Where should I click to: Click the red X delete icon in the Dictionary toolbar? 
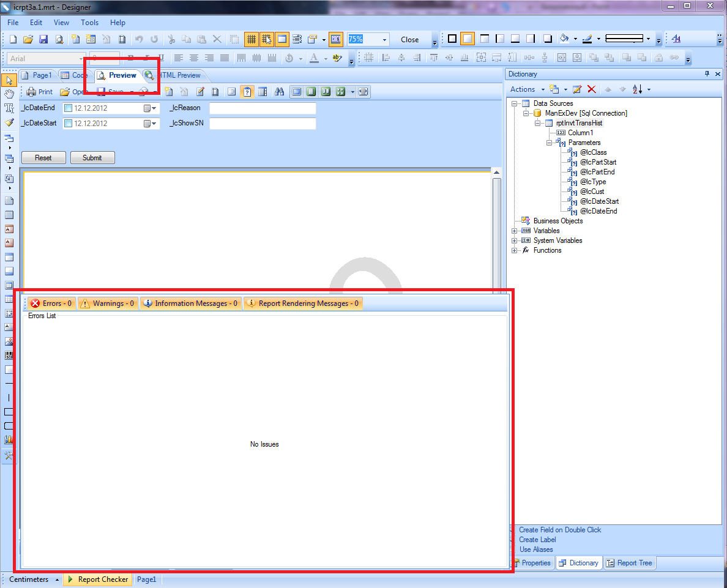(592, 89)
